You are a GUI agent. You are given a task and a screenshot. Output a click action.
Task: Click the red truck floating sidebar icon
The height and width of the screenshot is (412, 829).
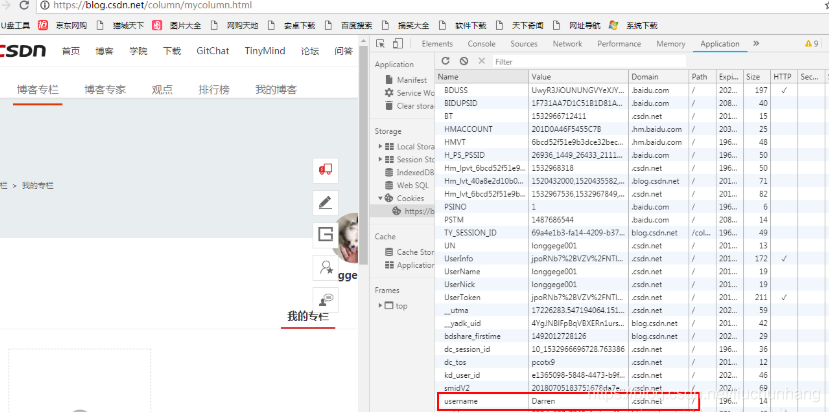325,170
